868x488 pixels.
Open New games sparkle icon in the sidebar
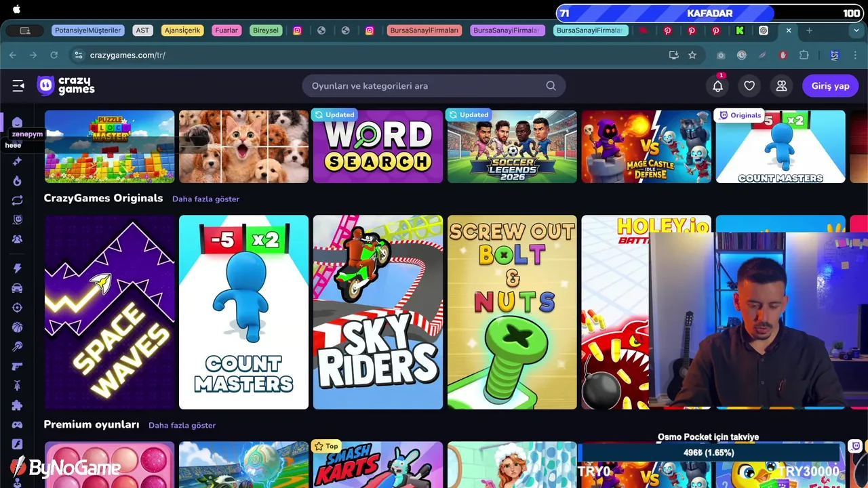(x=17, y=161)
